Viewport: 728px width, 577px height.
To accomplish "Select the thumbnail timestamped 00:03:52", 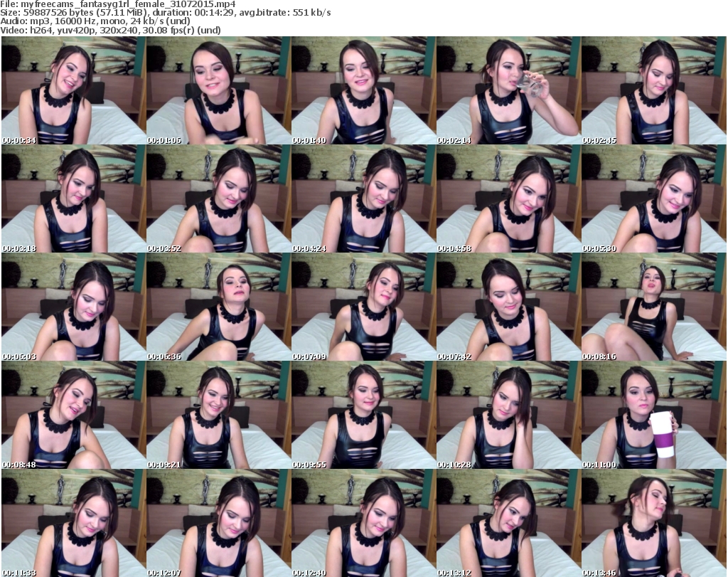I will pyautogui.click(x=219, y=198).
